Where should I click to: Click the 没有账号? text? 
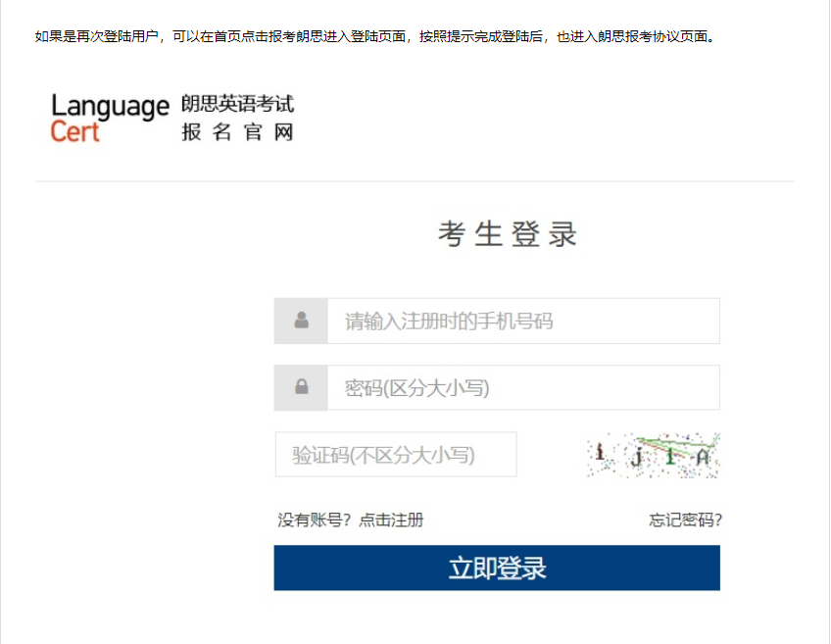pos(315,520)
